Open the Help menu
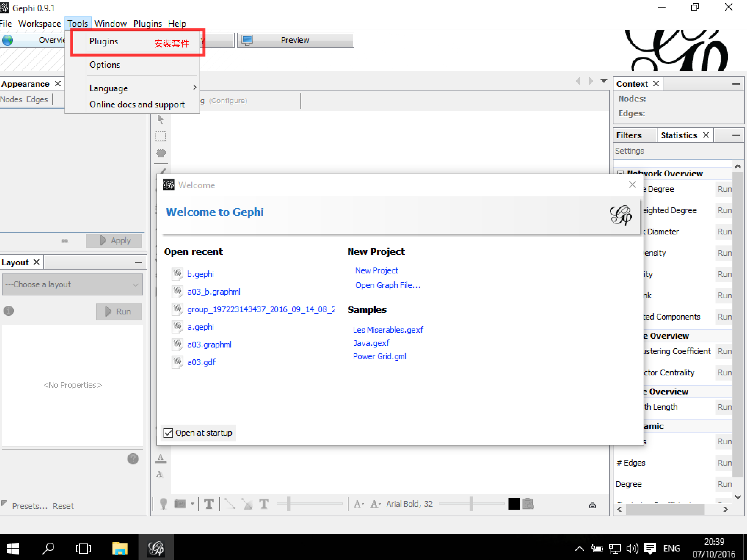 pos(177,24)
